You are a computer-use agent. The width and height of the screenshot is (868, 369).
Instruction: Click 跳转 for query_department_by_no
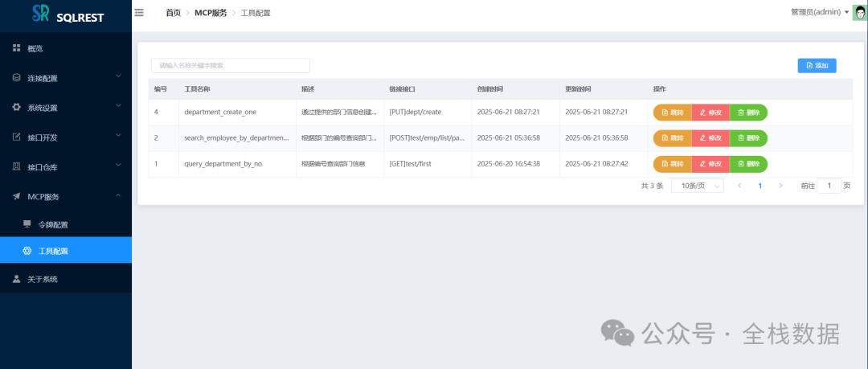[673, 164]
